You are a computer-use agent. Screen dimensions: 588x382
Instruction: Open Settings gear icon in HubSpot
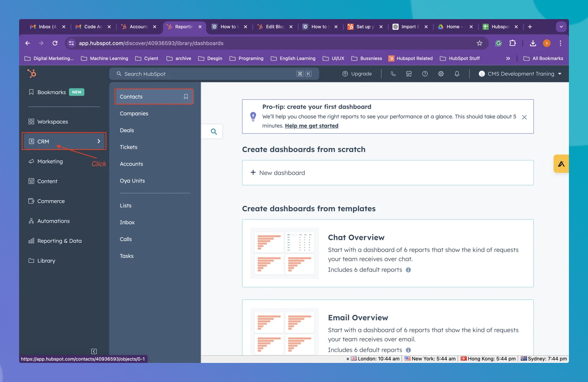pos(441,74)
